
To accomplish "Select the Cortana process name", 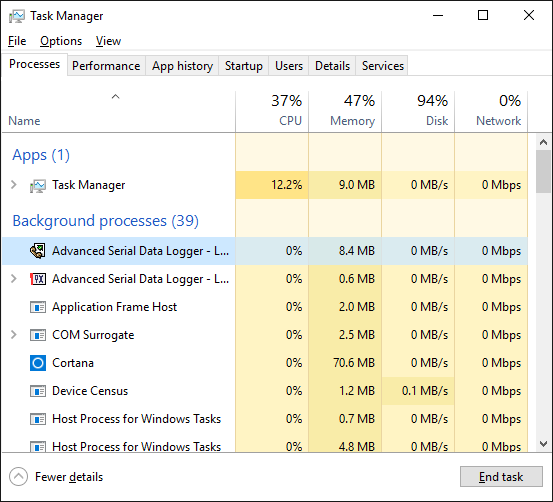I will click(x=73, y=363).
